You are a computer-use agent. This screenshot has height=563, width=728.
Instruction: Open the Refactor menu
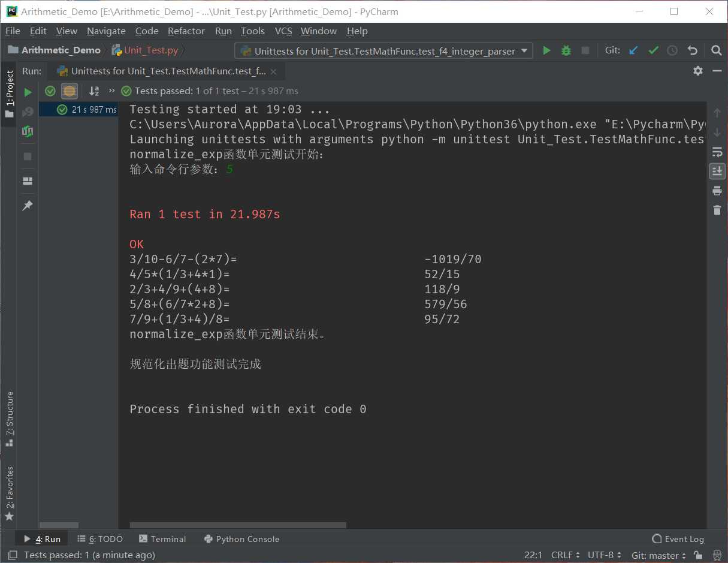pos(186,31)
